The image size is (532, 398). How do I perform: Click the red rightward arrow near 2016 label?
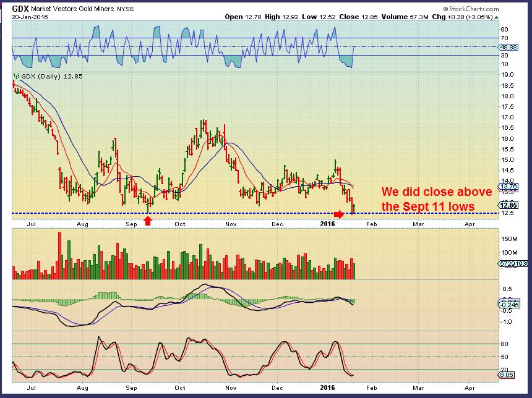coord(340,214)
